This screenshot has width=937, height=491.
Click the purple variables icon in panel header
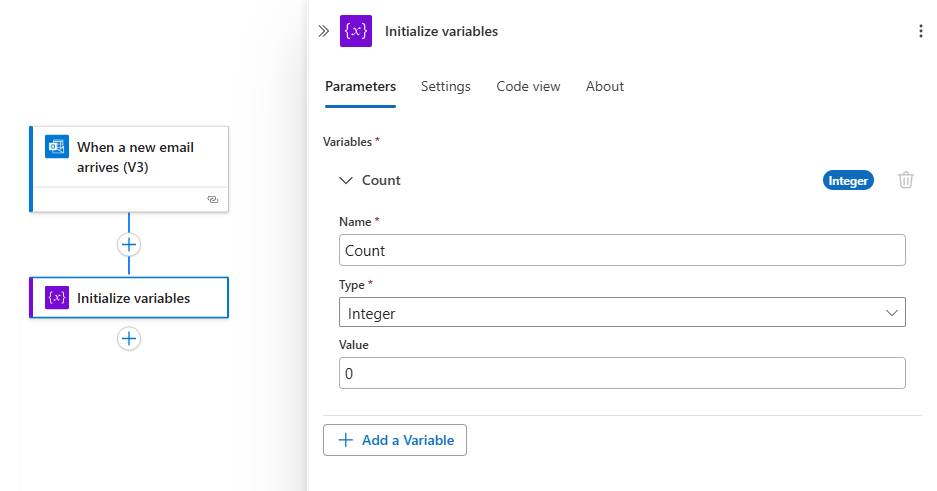[x=356, y=31]
